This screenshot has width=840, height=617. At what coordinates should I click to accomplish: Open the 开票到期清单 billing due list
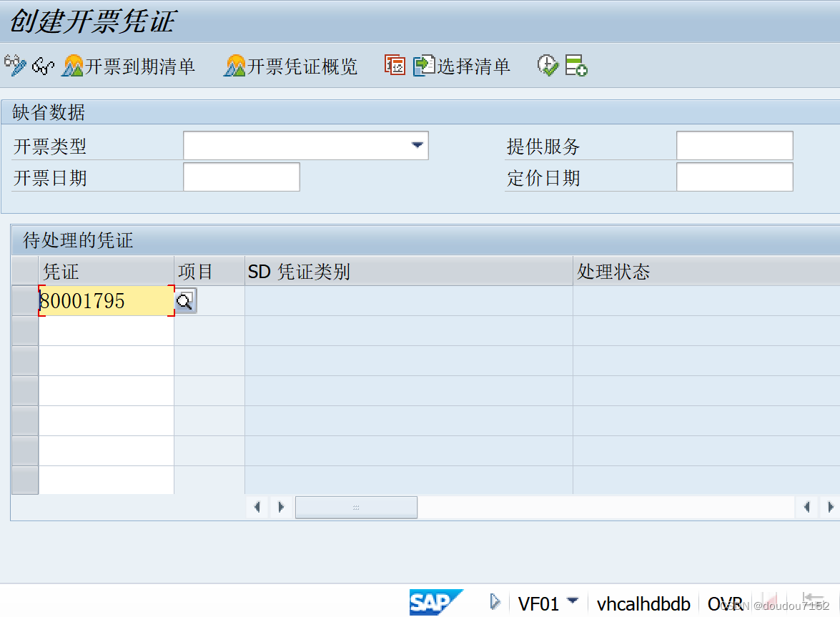click(x=130, y=66)
